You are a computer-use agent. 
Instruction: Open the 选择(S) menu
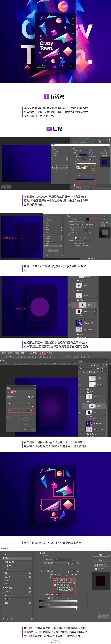[17, 353]
